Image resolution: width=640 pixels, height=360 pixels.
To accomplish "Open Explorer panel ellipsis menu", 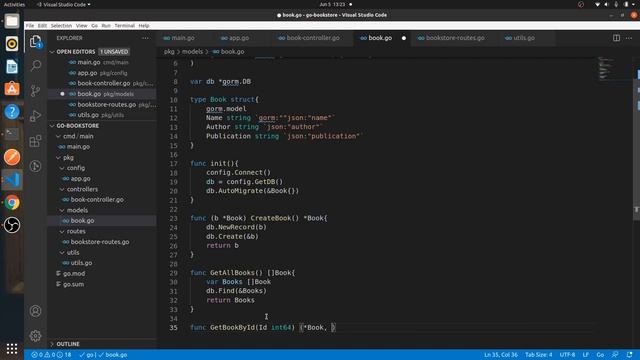I will 145,38.
